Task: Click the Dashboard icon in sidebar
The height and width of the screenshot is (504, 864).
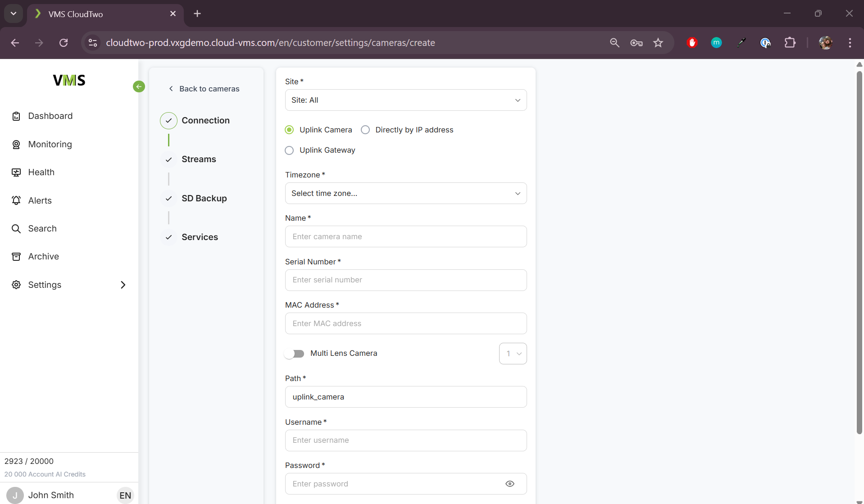Action: [x=16, y=116]
